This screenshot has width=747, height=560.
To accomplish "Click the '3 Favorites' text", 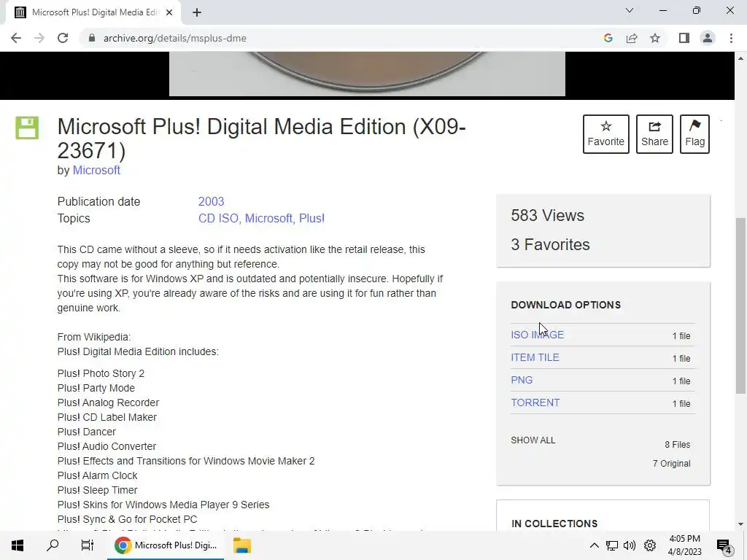I will pos(550,244).
